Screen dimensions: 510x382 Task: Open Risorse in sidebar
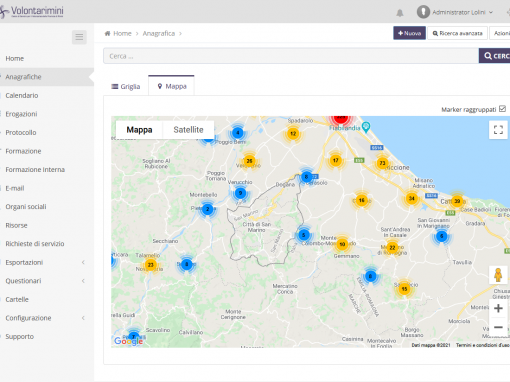16,225
